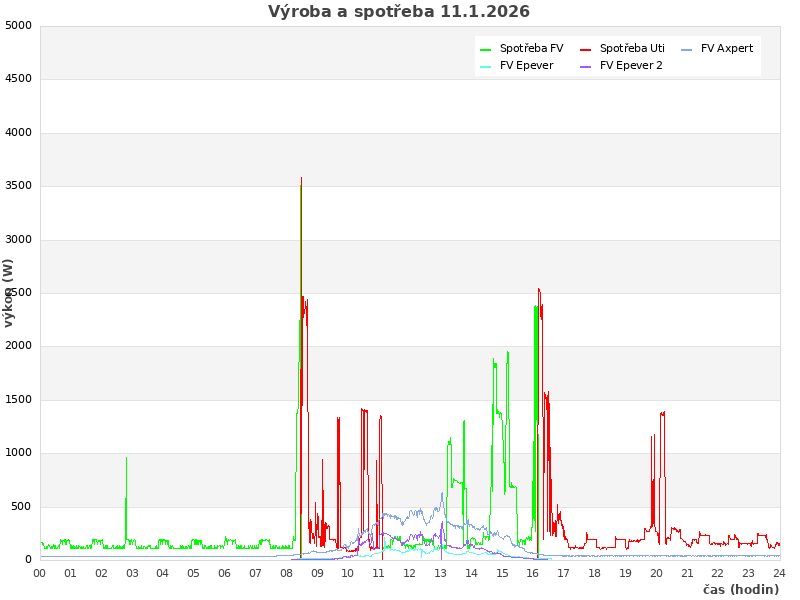800x600 pixels.
Task: Click the purple FV Epever 2 legend swatch
Action: (x=585, y=66)
